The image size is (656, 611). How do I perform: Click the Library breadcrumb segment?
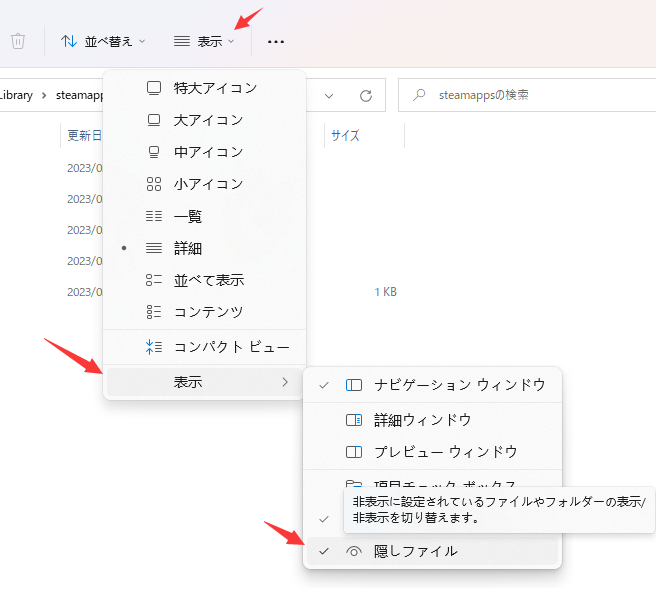16,95
